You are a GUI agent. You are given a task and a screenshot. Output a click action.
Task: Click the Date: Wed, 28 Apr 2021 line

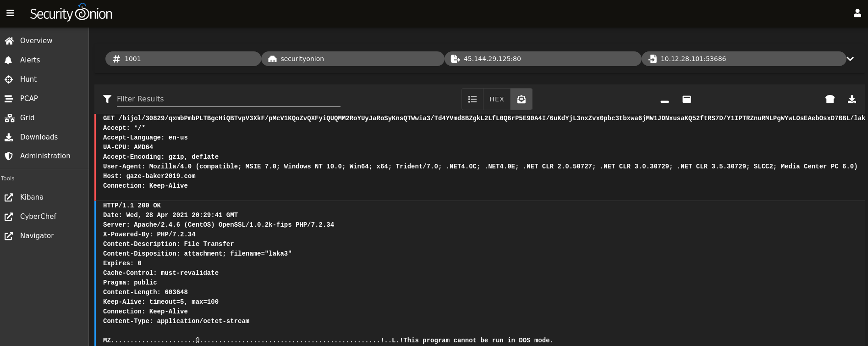pos(170,215)
